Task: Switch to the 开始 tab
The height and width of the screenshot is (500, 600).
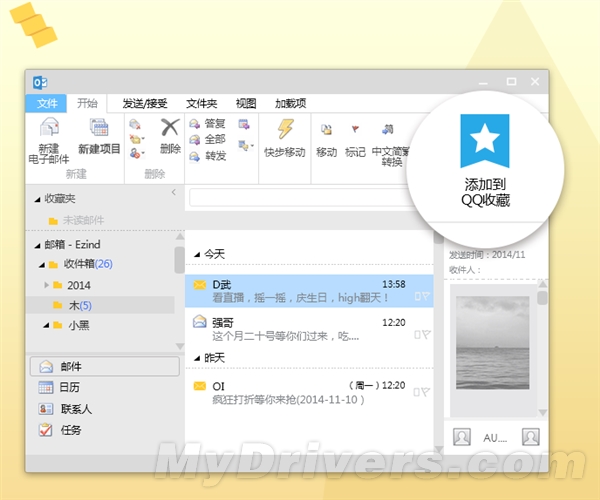Action: (x=87, y=103)
